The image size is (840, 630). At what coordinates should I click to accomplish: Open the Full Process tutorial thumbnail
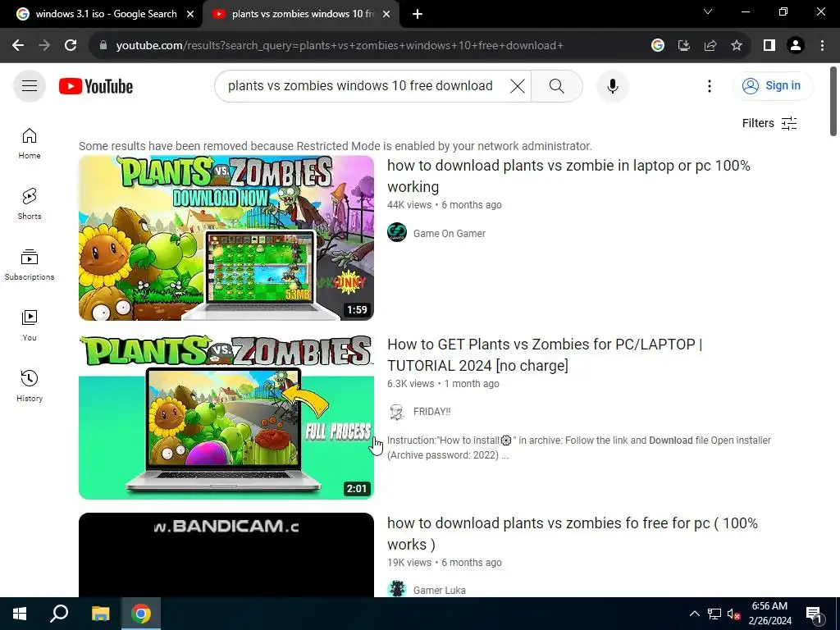point(226,417)
